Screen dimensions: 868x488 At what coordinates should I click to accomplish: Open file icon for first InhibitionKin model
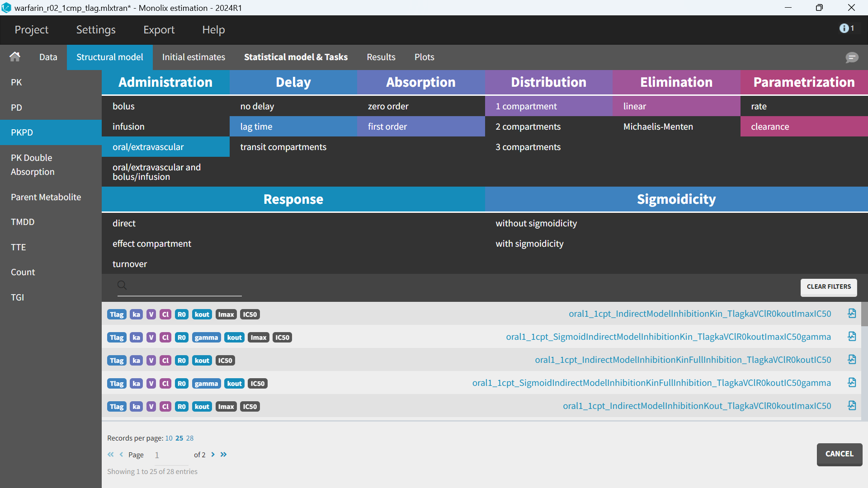(x=852, y=314)
